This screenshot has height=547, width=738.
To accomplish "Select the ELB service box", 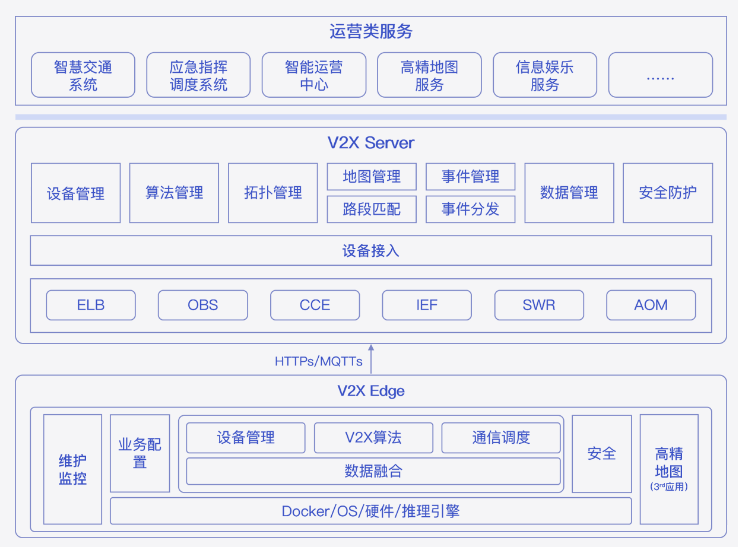I will pyautogui.click(x=91, y=305).
